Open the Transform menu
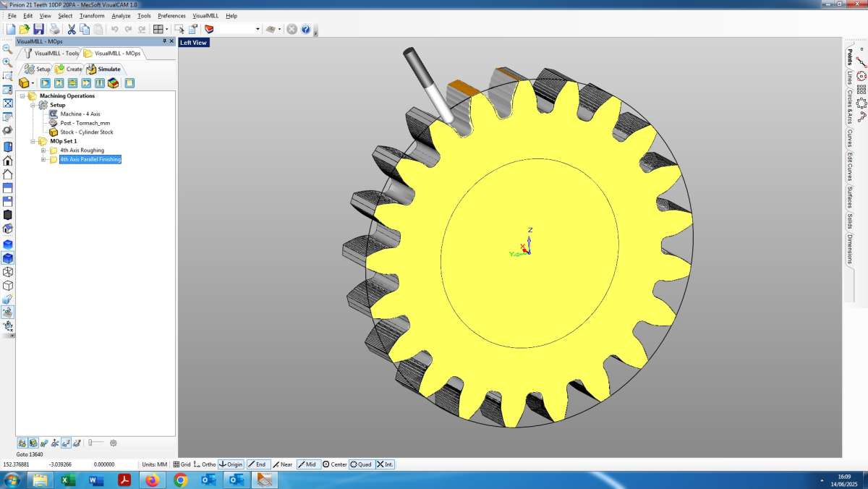Viewport: 868px width, 489px height. click(x=92, y=15)
